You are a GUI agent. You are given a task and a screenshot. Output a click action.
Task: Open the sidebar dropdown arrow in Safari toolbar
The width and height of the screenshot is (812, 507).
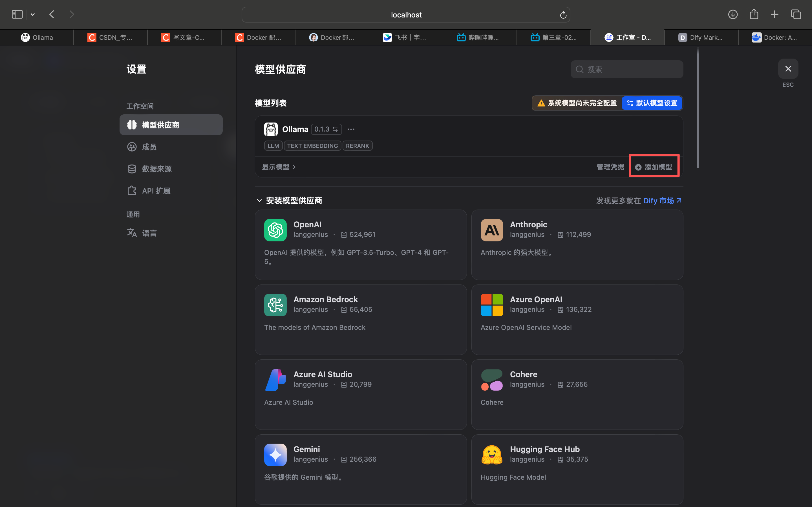(x=32, y=14)
